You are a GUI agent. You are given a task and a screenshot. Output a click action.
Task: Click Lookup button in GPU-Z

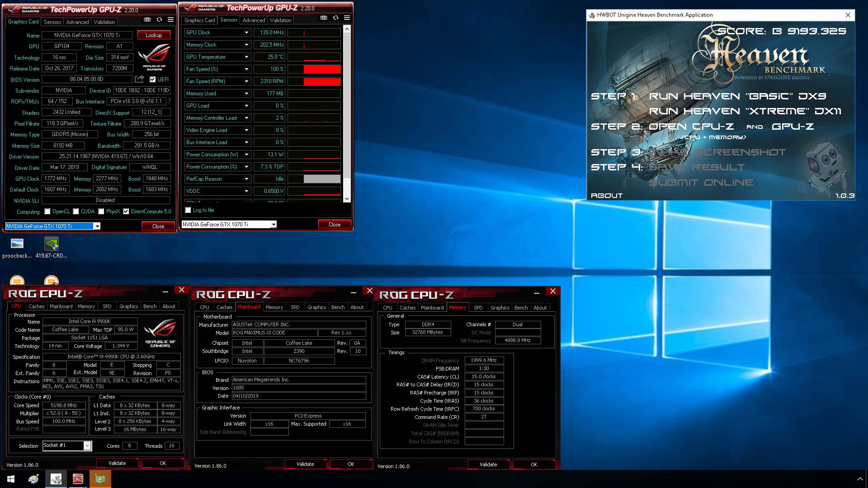pyautogui.click(x=154, y=35)
